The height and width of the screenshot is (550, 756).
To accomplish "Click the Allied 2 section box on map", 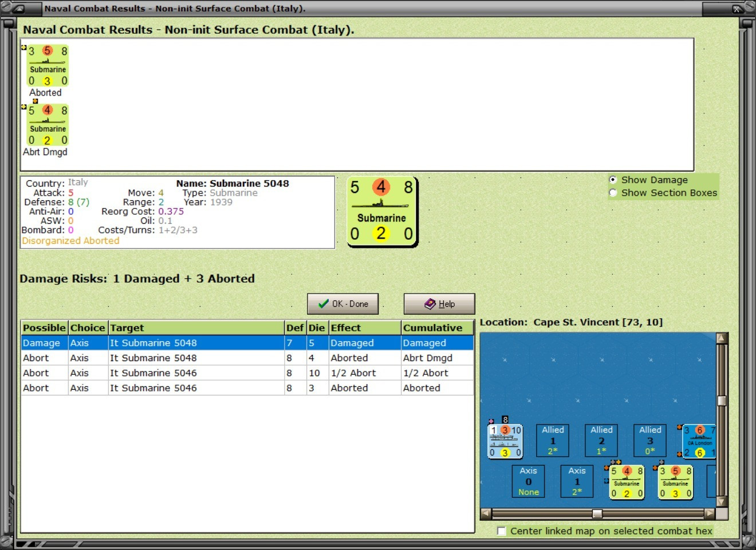I will click(601, 440).
